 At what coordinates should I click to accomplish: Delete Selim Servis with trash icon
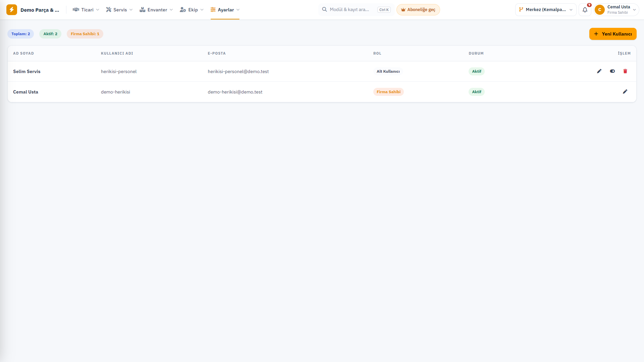click(625, 71)
